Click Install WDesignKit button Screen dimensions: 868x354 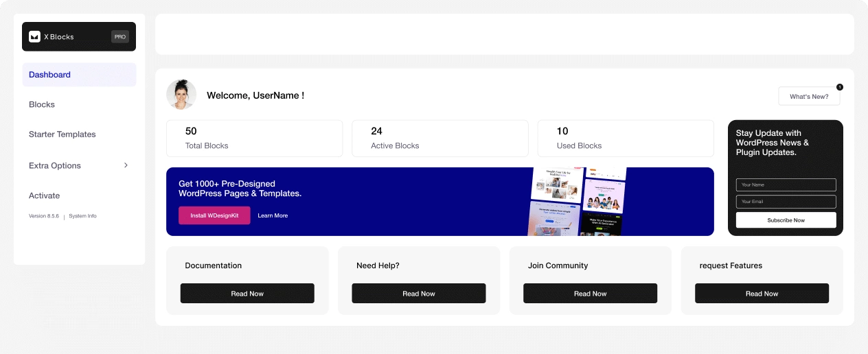(214, 215)
